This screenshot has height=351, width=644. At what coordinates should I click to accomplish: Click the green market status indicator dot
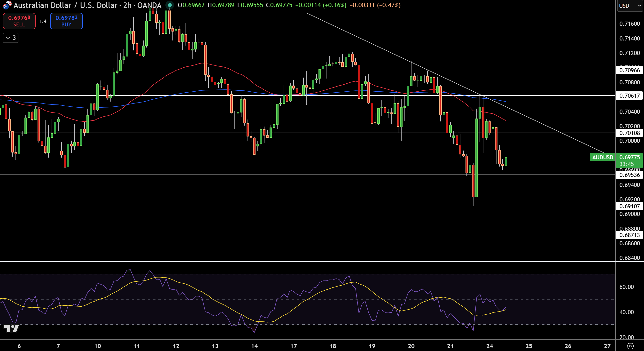coord(170,5)
